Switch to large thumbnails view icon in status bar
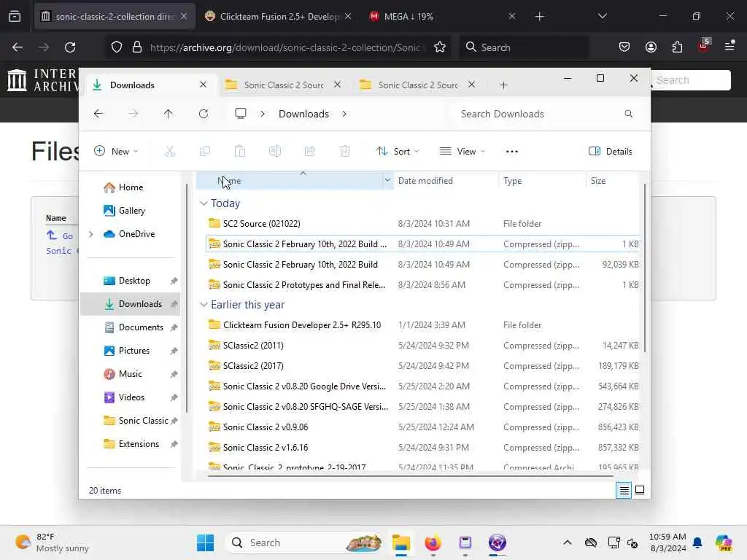This screenshot has height=560, width=747. (x=640, y=490)
